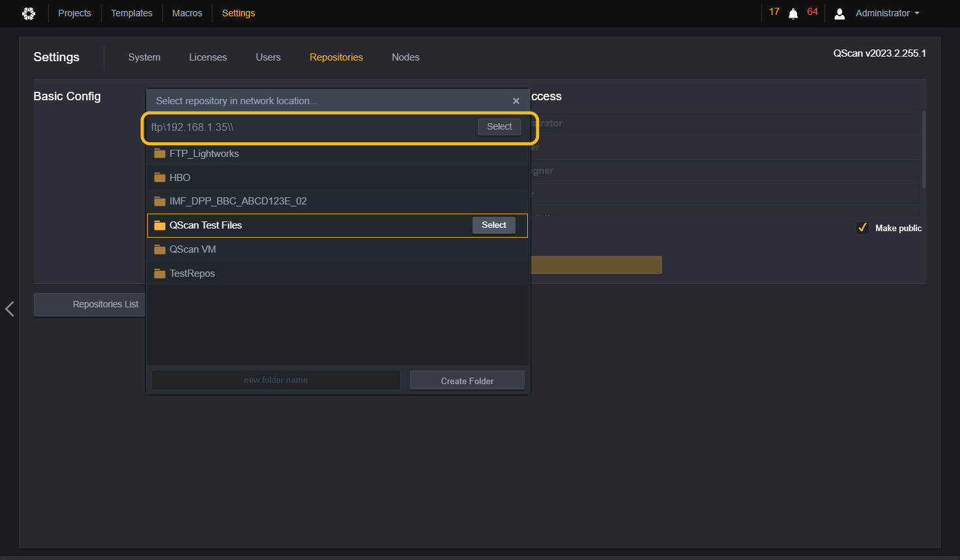Switch to the System tab

(144, 57)
